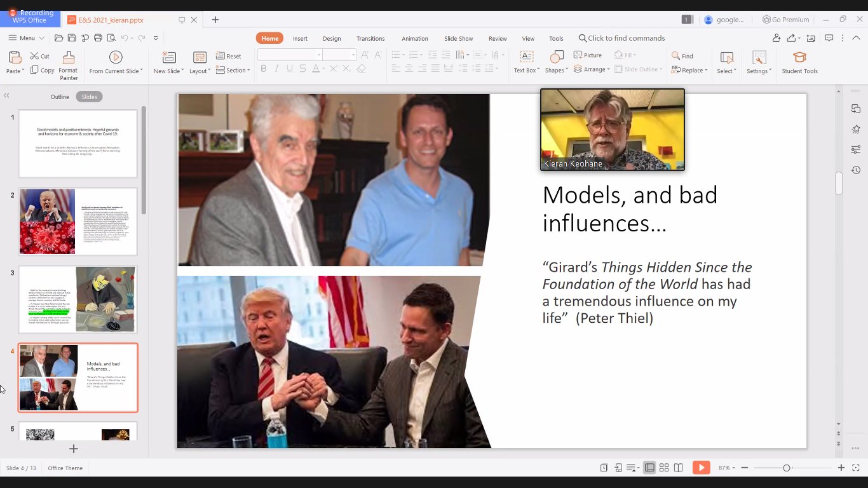This screenshot has width=868, height=488.
Task: Zoom out with the minus icon in status bar
Action: [745, 468]
